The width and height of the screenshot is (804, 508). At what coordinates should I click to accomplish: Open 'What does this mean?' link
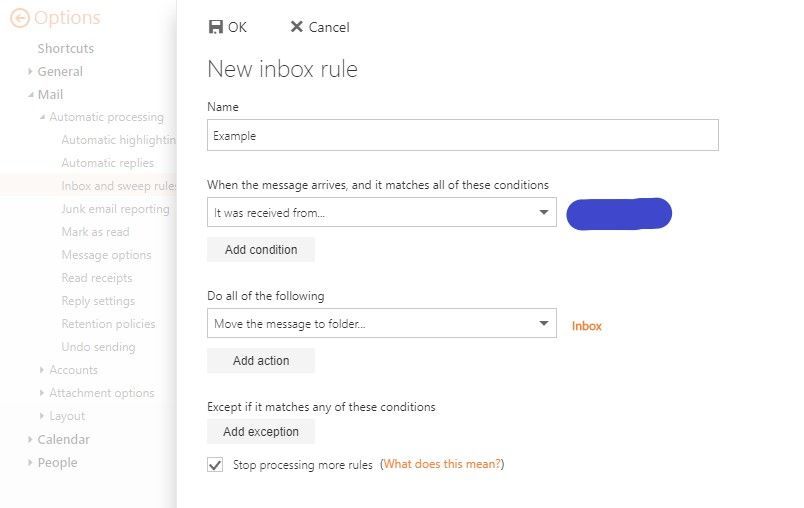[x=442, y=464]
